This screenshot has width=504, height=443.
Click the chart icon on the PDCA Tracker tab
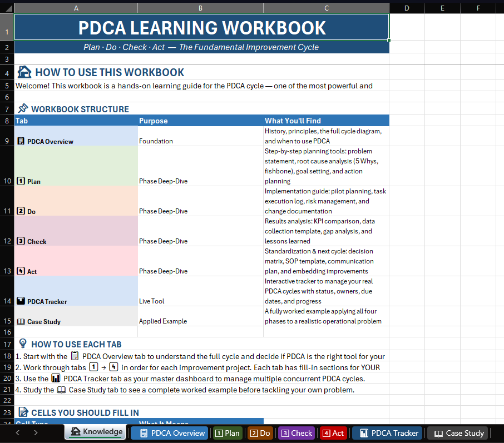coord(365,432)
